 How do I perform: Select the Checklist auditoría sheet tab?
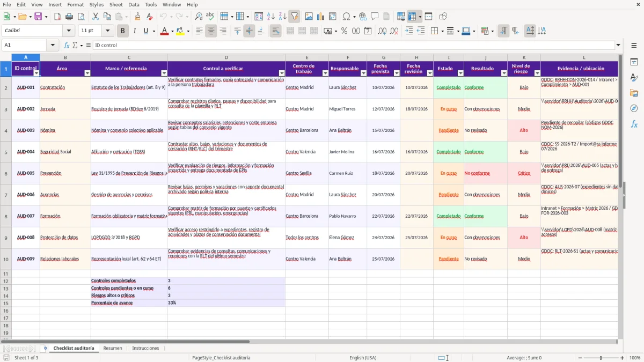[x=74, y=349]
